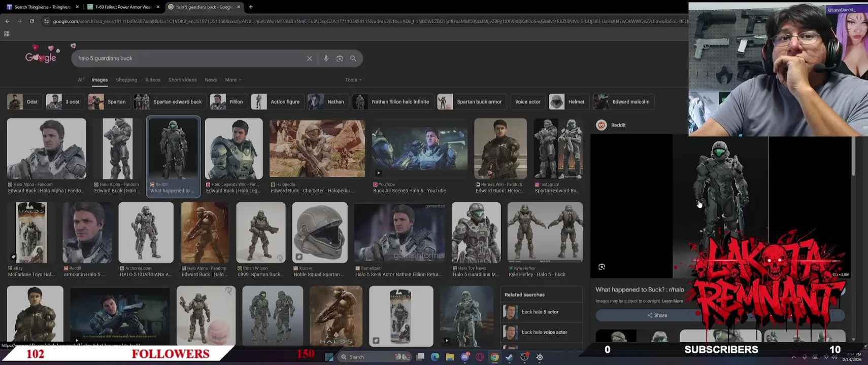The width and height of the screenshot is (868, 365).
Task: Click in the Google search input field
Action: click(x=190, y=58)
